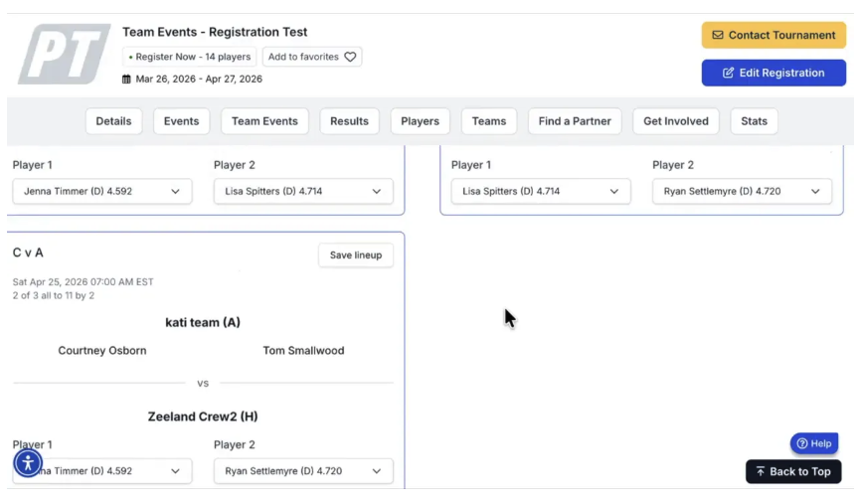Expand Lisa Spitters Player 1 dropdown right card

(541, 191)
